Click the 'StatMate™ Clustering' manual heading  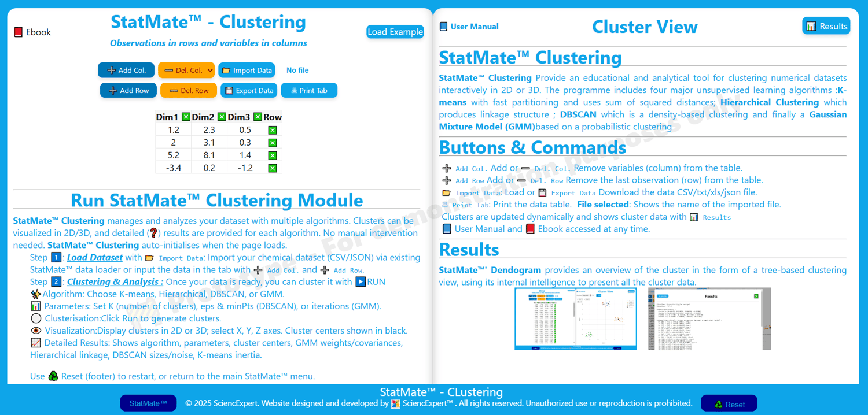pos(530,57)
